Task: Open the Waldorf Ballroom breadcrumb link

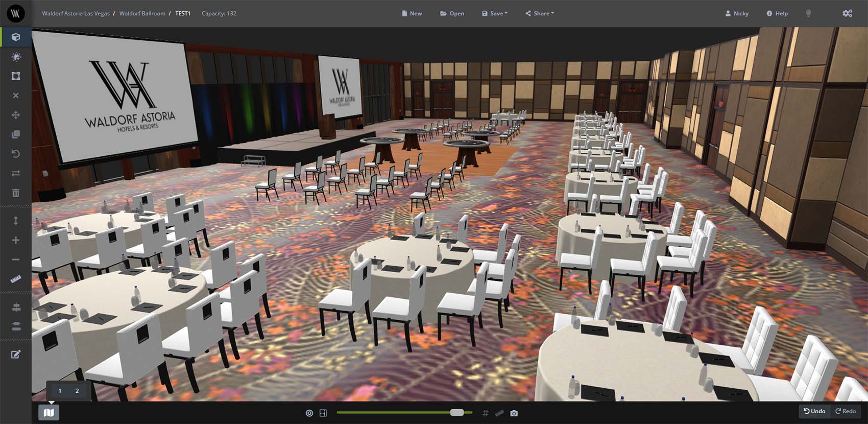Action: coord(142,13)
